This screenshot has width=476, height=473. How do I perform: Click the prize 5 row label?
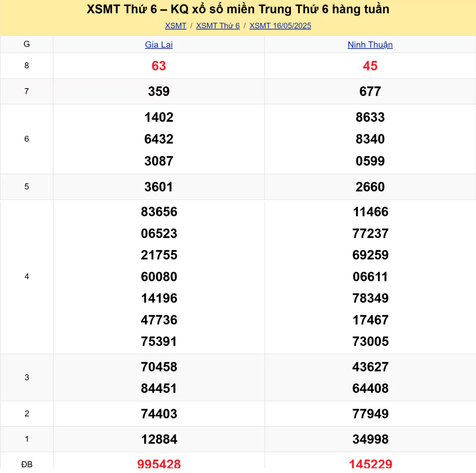click(x=27, y=187)
